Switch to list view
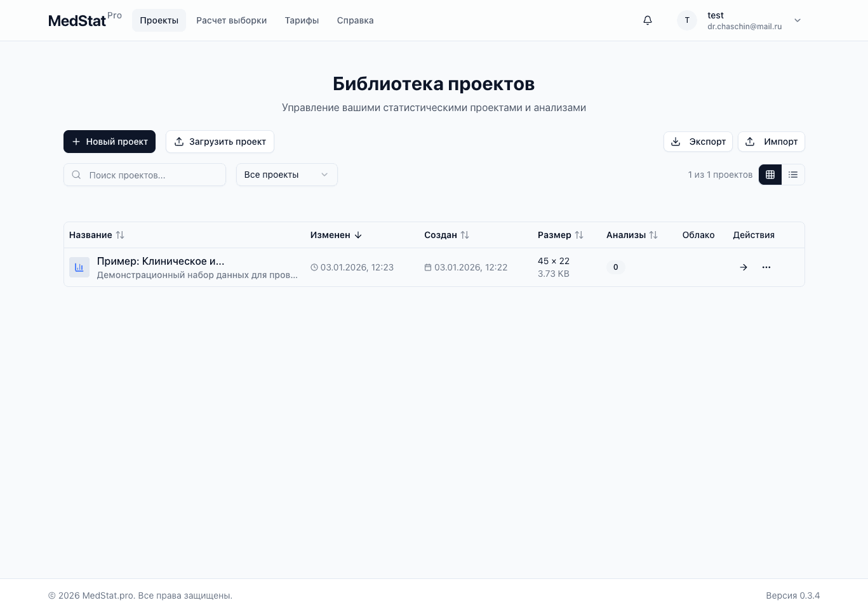The height and width of the screenshot is (612, 868). (793, 175)
